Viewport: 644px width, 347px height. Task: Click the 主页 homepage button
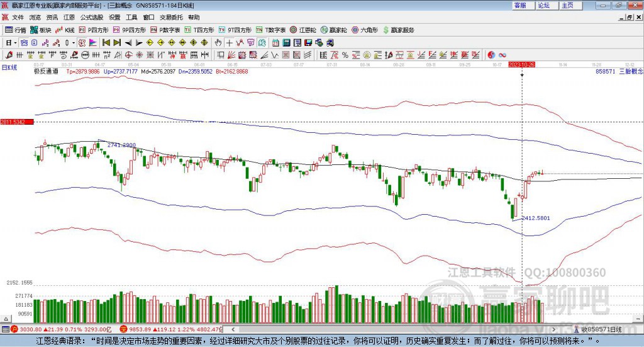coord(571,5)
